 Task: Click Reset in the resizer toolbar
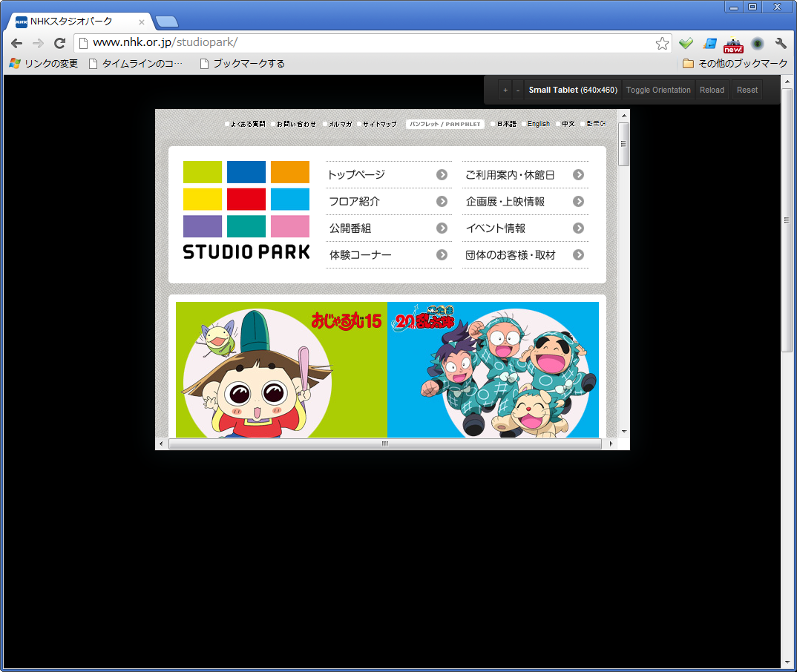pos(747,90)
